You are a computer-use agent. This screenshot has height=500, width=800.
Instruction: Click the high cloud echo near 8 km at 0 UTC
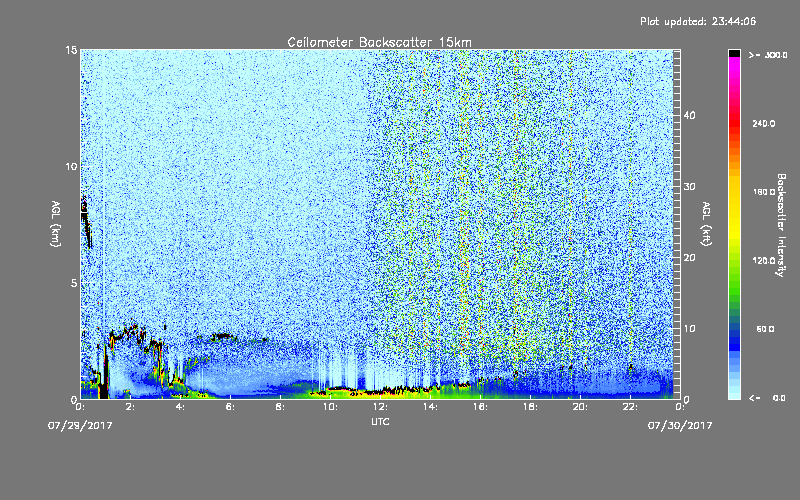pyautogui.click(x=86, y=222)
